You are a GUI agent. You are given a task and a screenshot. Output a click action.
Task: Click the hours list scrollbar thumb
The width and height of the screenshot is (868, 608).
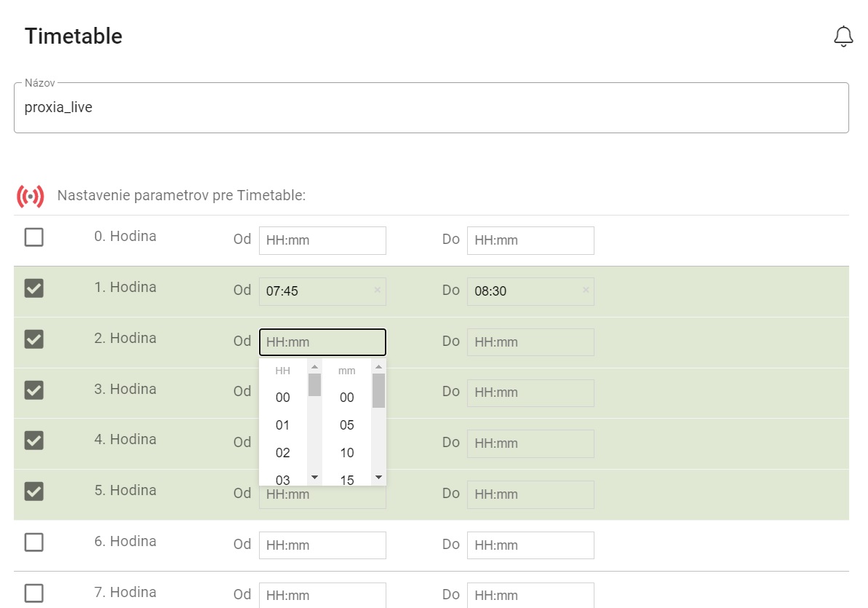[314, 384]
